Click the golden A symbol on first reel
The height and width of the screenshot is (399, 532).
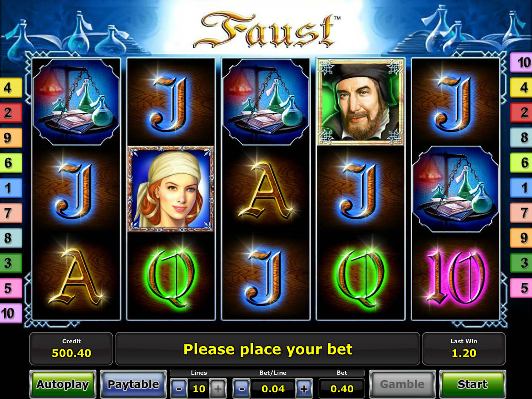(76, 276)
